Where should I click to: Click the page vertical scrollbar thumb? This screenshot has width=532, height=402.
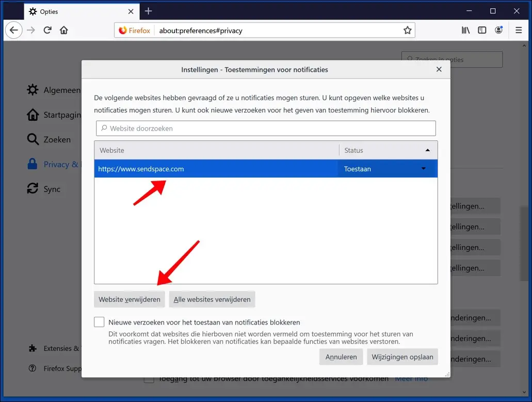524,243
